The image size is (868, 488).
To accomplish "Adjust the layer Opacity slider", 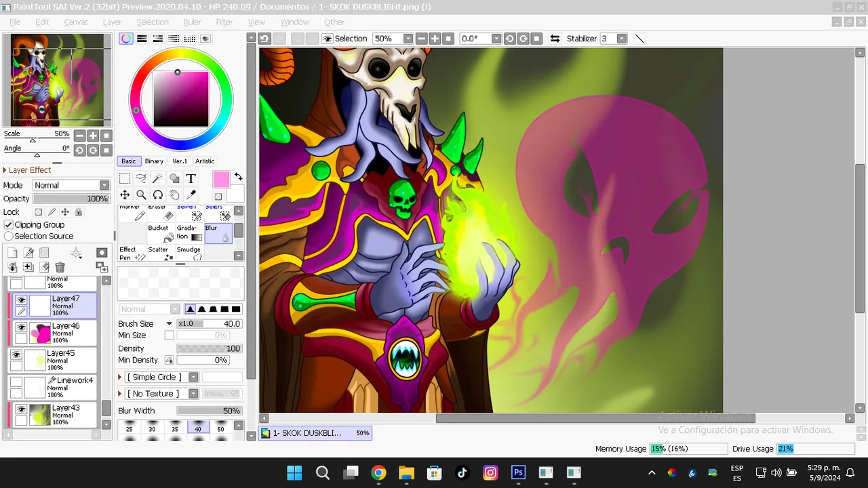I will [71, 199].
